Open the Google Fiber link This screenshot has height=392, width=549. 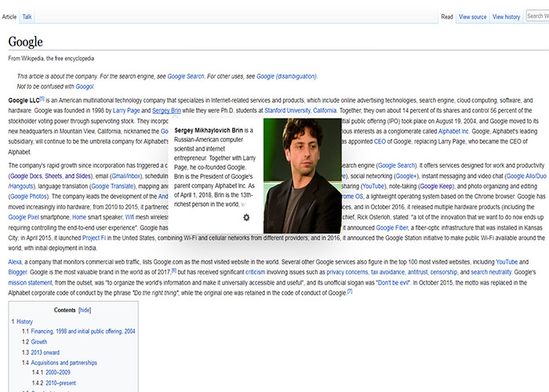click(x=392, y=227)
